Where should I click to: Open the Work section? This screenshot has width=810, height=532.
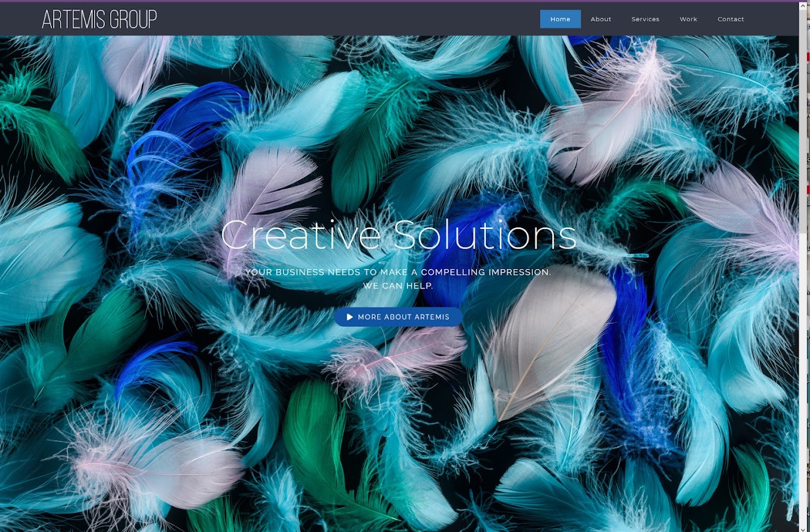tap(688, 19)
